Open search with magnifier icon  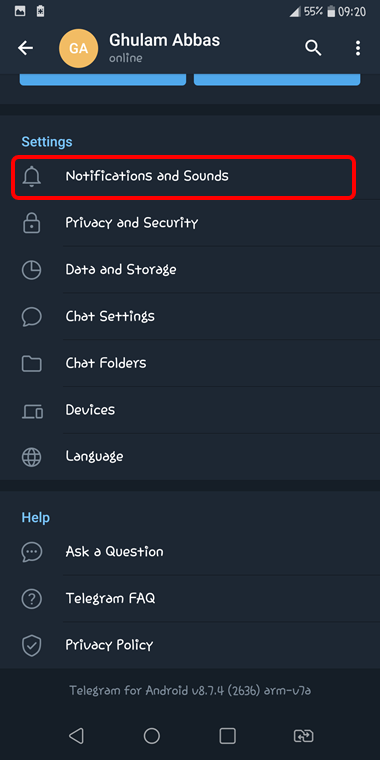click(x=313, y=48)
